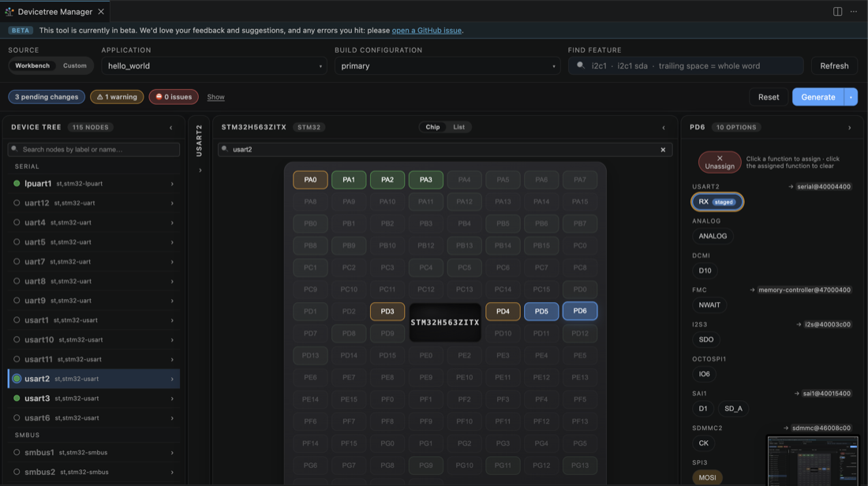868x486 pixels.
Task: Expand the uart12 node chevron
Action: click(x=172, y=203)
